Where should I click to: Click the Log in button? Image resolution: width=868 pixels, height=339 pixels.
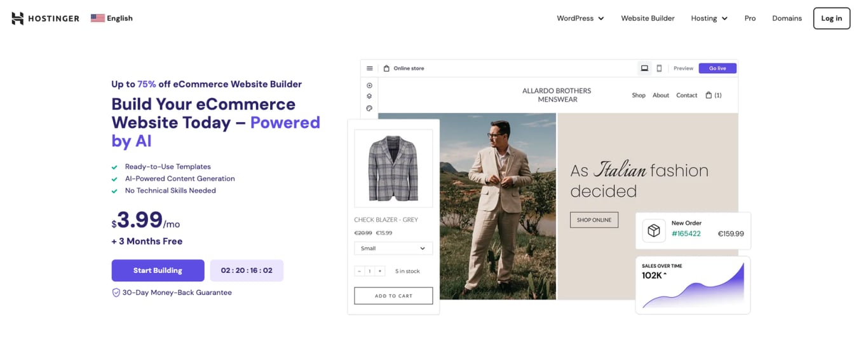point(831,18)
